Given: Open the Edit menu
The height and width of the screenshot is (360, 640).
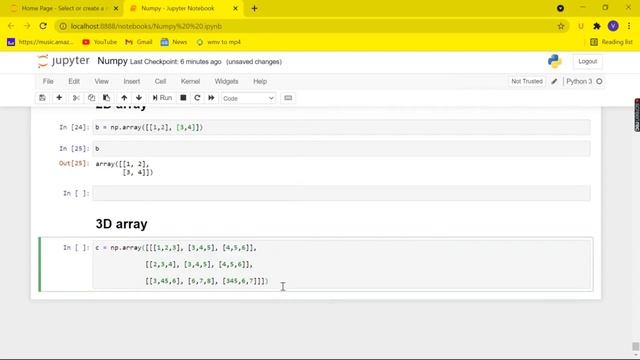Looking at the screenshot, I should coord(74,81).
